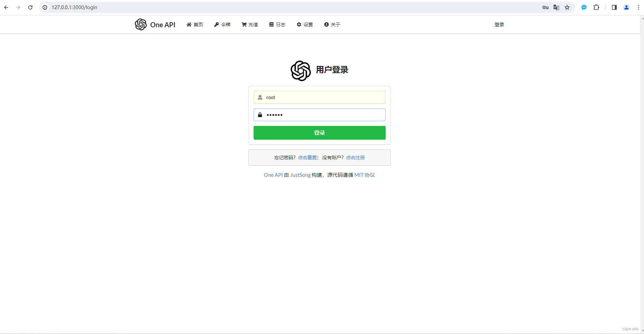
Task: Open the JustSong footer link
Action: (300, 175)
